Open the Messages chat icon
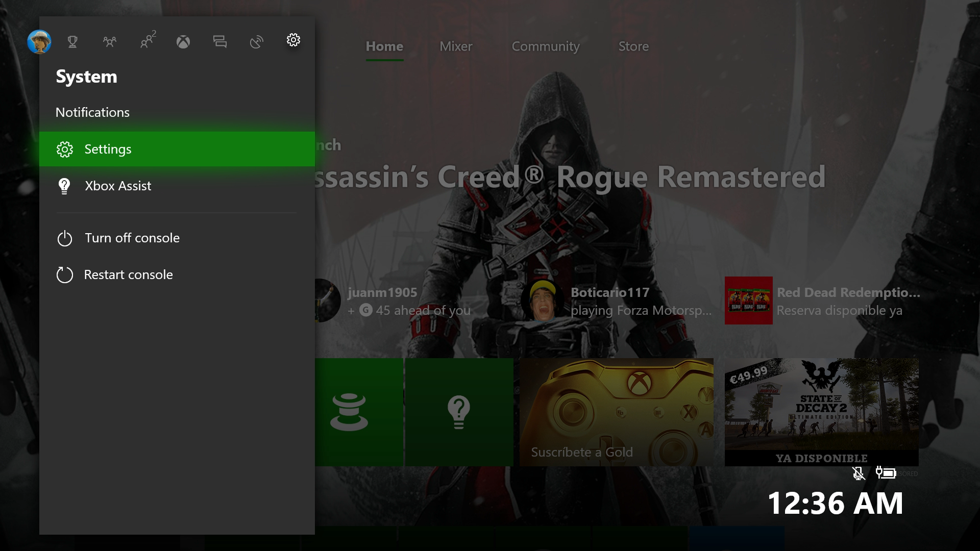 point(220,41)
